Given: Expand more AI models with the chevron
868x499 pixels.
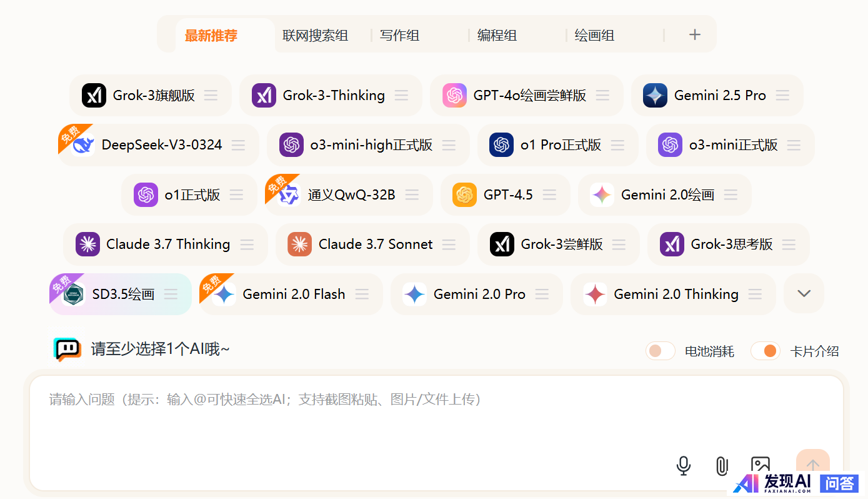Looking at the screenshot, I should [x=804, y=293].
